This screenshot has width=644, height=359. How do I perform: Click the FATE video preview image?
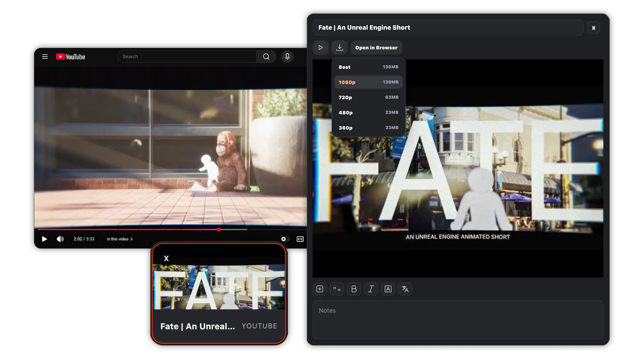[458, 168]
